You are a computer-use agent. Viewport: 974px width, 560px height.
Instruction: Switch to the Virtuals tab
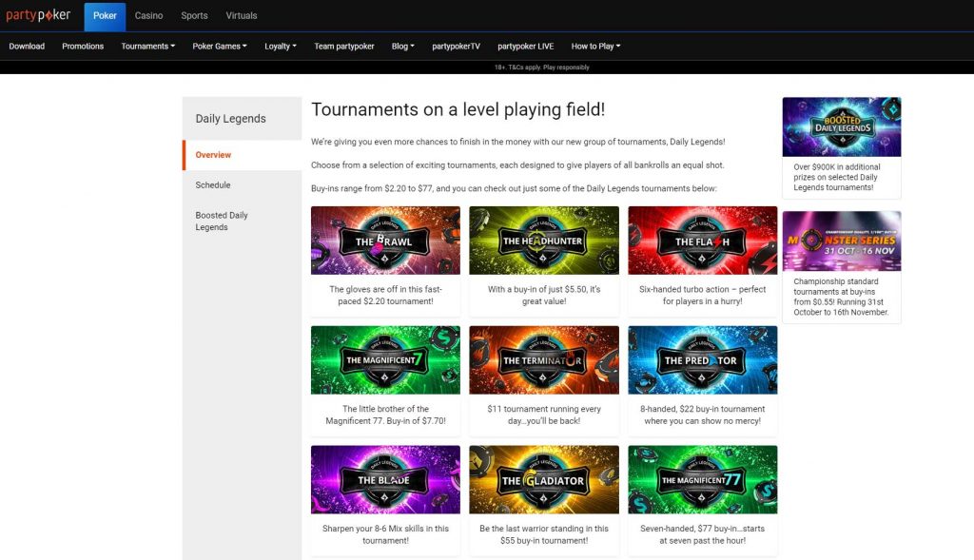[x=242, y=15]
